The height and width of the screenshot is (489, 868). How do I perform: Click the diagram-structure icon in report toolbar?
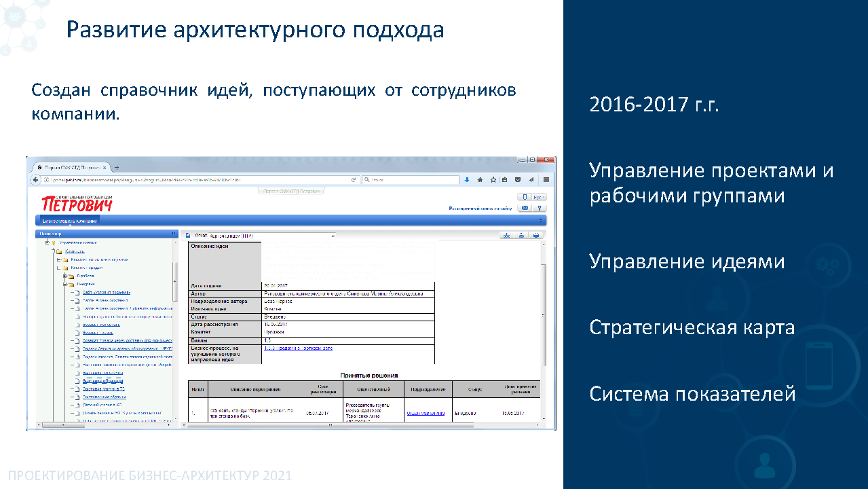click(506, 236)
